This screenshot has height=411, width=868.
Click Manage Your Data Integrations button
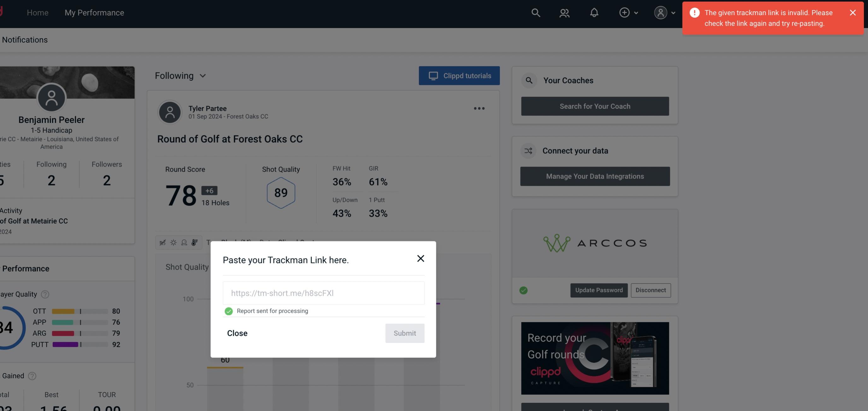(595, 176)
